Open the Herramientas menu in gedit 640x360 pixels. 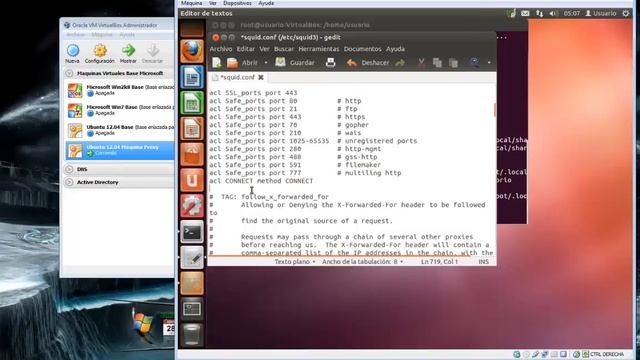point(319,49)
